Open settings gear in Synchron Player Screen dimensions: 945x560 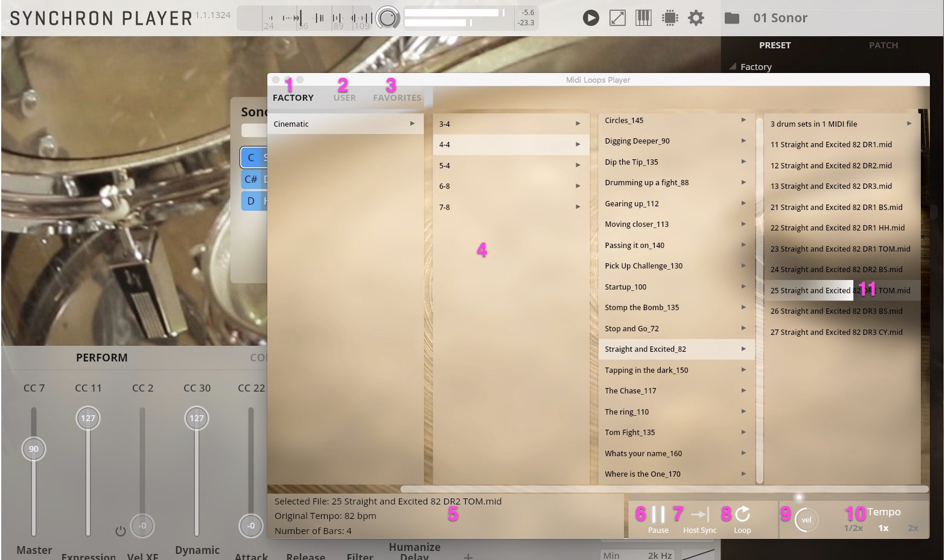(x=696, y=18)
